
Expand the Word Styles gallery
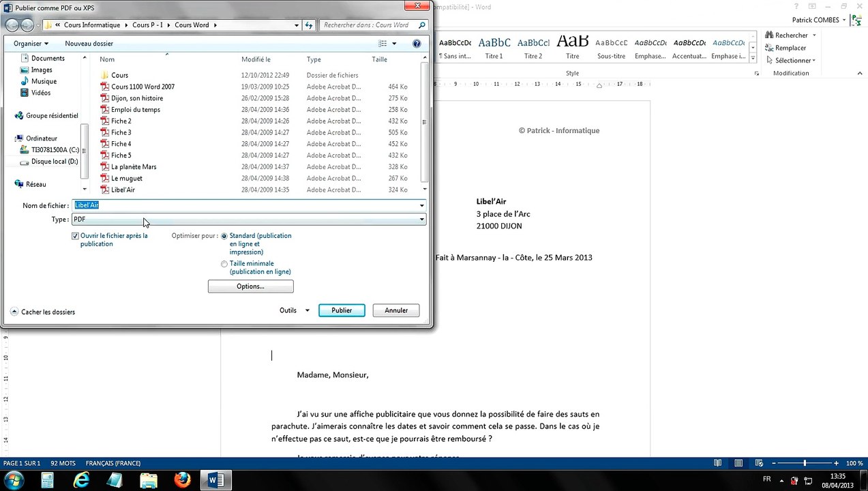tap(753, 58)
